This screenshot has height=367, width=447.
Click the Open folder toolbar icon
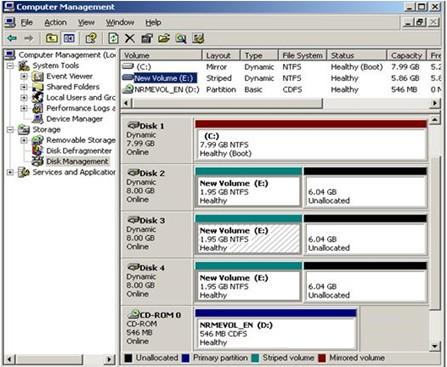tap(164, 39)
